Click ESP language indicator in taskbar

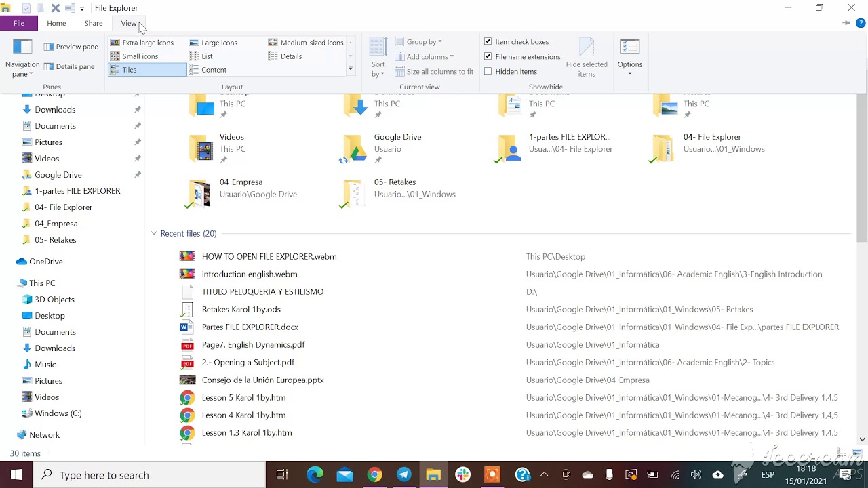click(768, 475)
